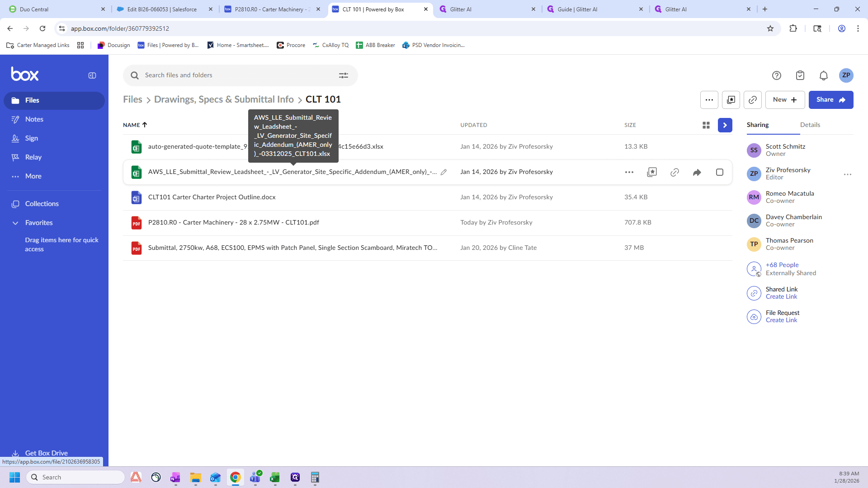The height and width of the screenshot is (488, 868).
Task: Open the ZP account avatar menu
Action: click(846, 75)
